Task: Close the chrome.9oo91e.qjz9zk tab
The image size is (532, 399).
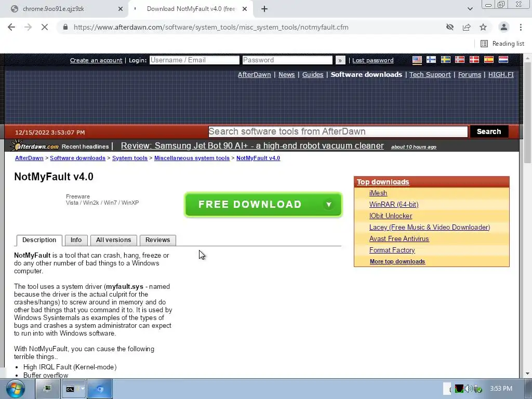Action: [x=121, y=9]
